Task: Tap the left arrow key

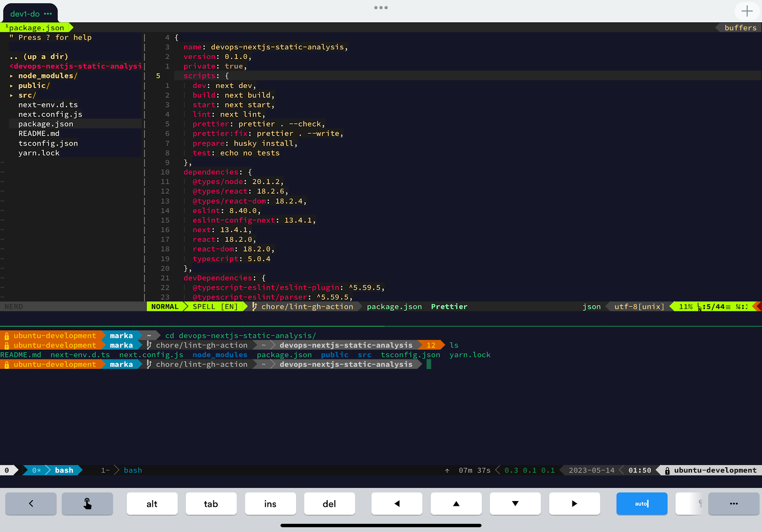Action: [397, 503]
